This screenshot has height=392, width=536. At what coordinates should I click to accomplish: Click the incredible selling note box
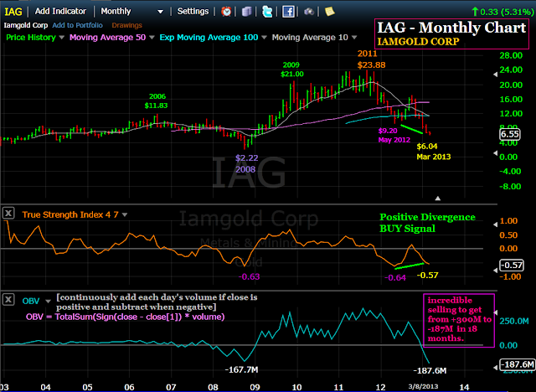(x=459, y=320)
